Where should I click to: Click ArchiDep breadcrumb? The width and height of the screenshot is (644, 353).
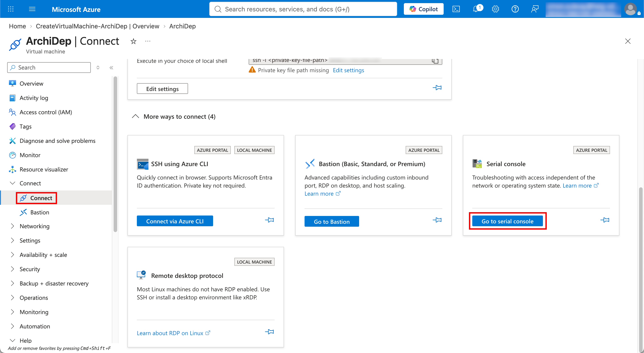pyautogui.click(x=182, y=26)
